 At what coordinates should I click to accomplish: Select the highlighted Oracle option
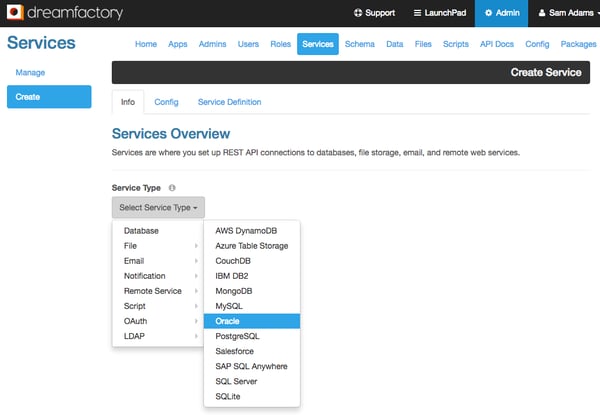click(252, 321)
